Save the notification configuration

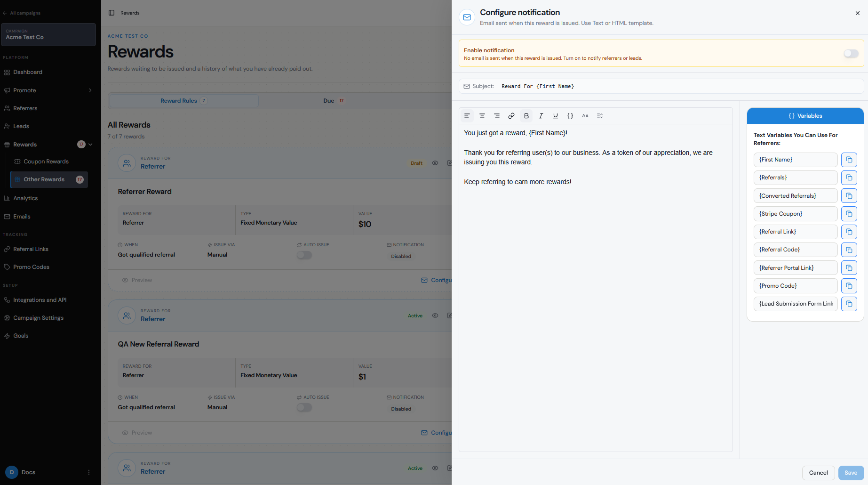(x=851, y=473)
